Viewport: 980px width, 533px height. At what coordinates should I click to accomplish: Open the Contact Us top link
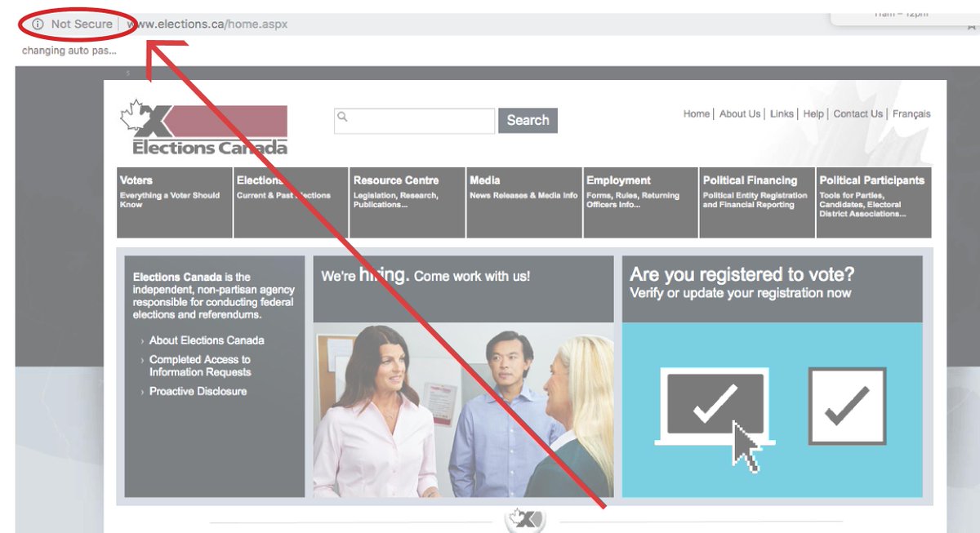tap(857, 114)
